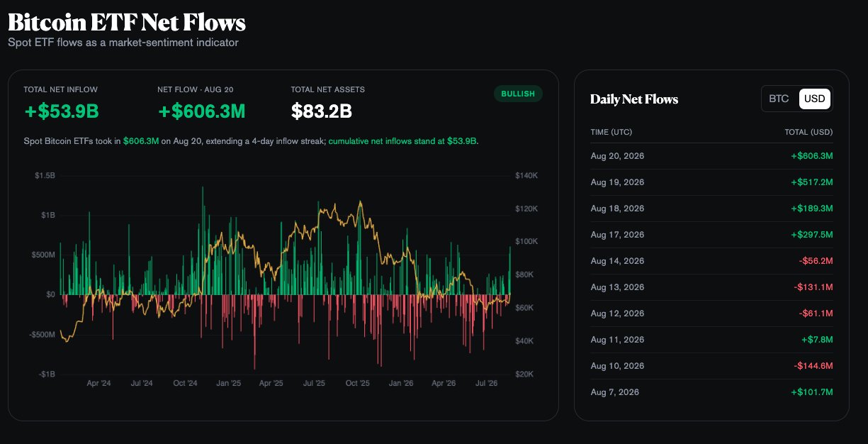Click the +$189.3M flow value
This screenshot has height=444, width=868.
(812, 209)
